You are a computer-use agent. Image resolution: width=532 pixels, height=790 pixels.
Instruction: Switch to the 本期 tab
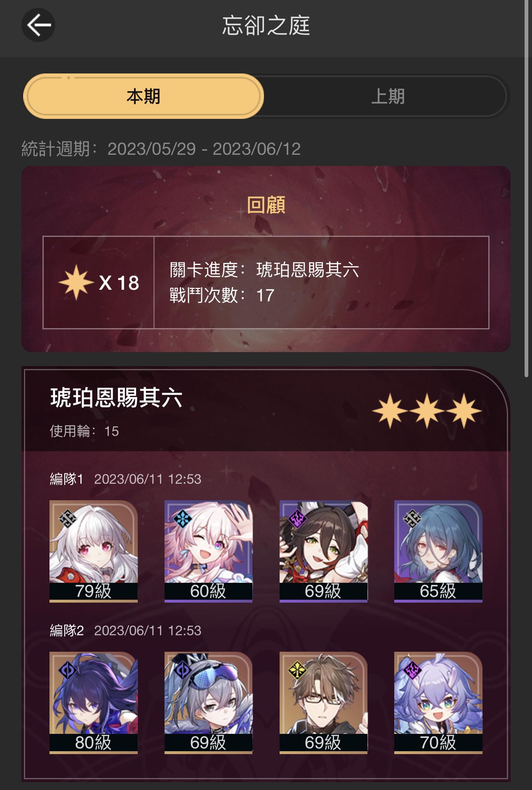(x=143, y=96)
